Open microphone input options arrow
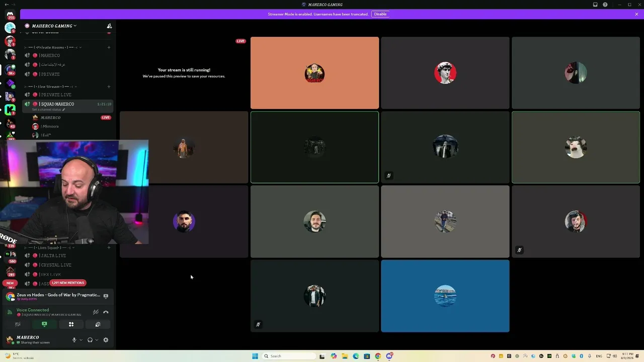 pos(81,340)
